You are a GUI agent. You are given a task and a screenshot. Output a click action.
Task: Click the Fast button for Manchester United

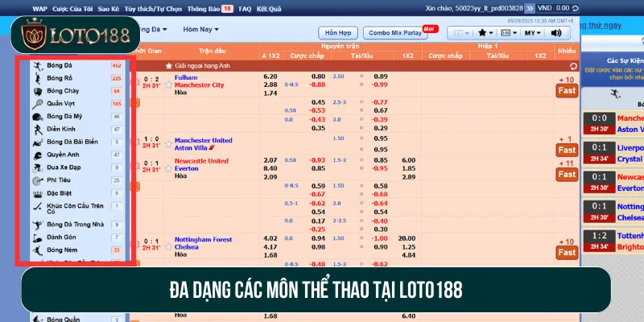click(x=567, y=150)
